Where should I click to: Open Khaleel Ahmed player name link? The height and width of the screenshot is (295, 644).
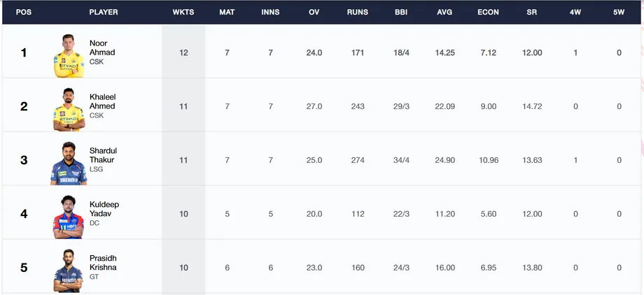[x=102, y=101]
